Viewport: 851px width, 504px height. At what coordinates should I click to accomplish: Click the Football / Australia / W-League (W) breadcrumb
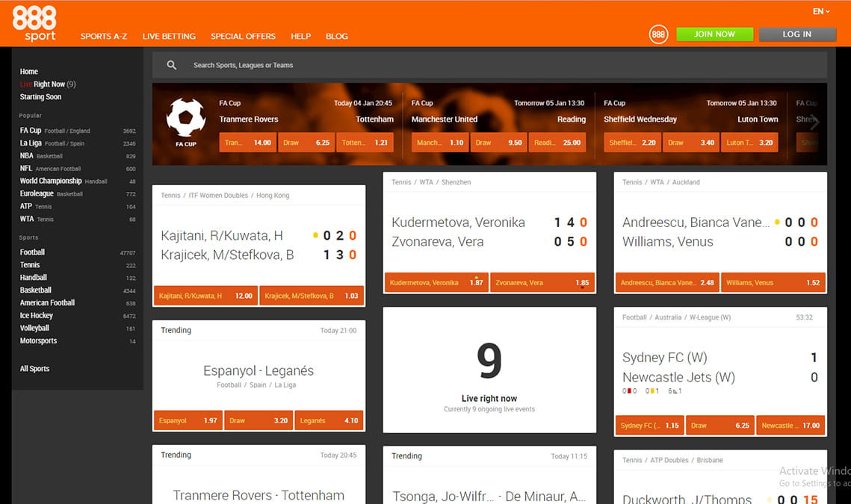676,317
